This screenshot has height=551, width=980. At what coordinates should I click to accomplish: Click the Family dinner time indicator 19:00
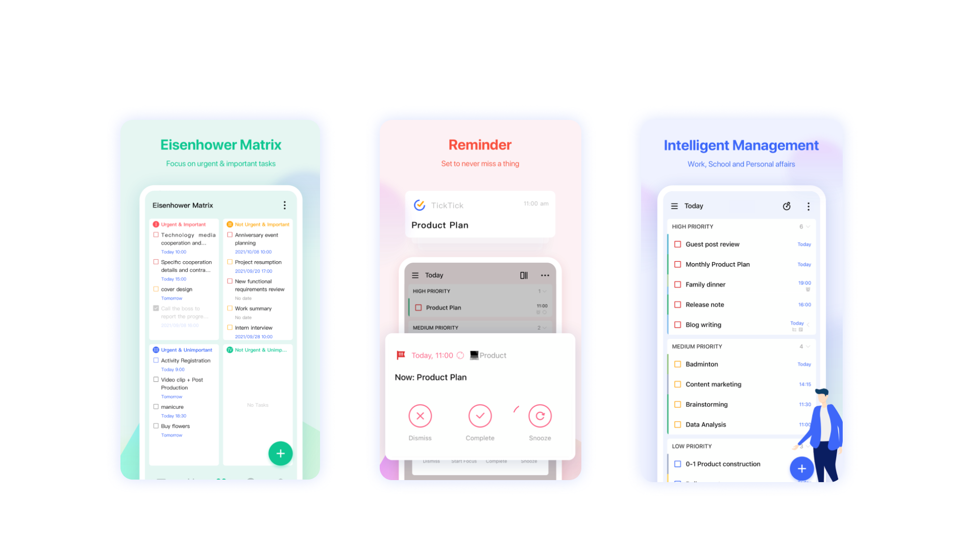click(x=805, y=283)
